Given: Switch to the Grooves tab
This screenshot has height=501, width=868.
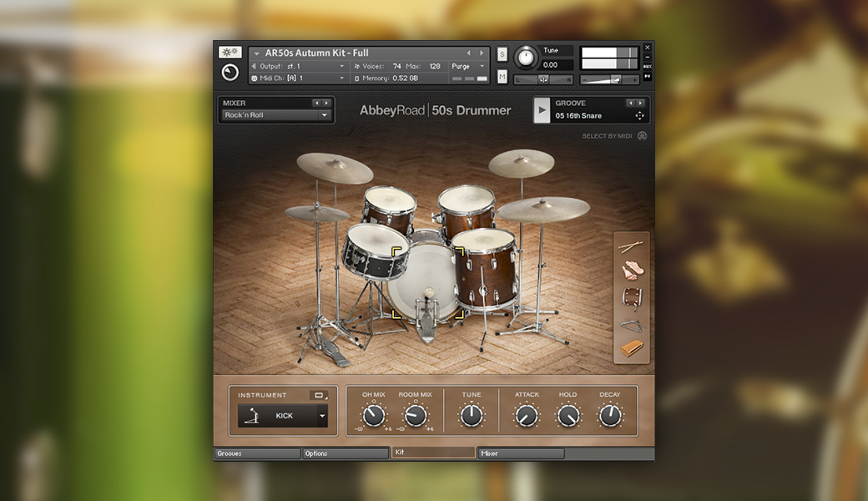Looking at the screenshot, I should 257,453.
